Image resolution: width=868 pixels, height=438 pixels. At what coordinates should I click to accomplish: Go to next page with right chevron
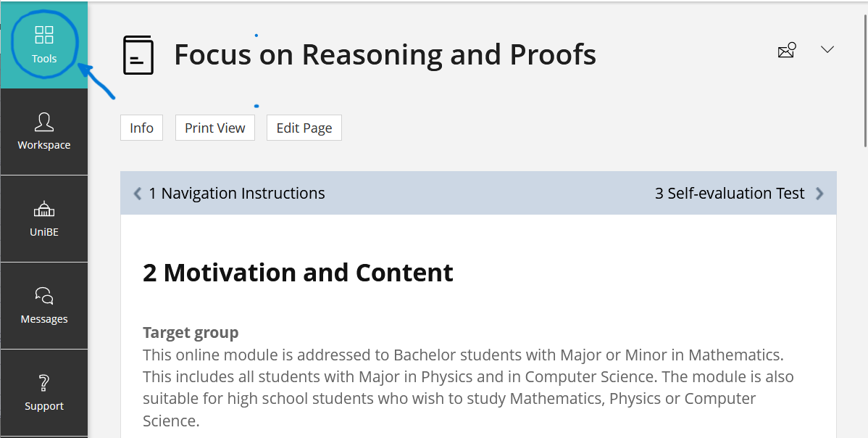[x=819, y=194]
